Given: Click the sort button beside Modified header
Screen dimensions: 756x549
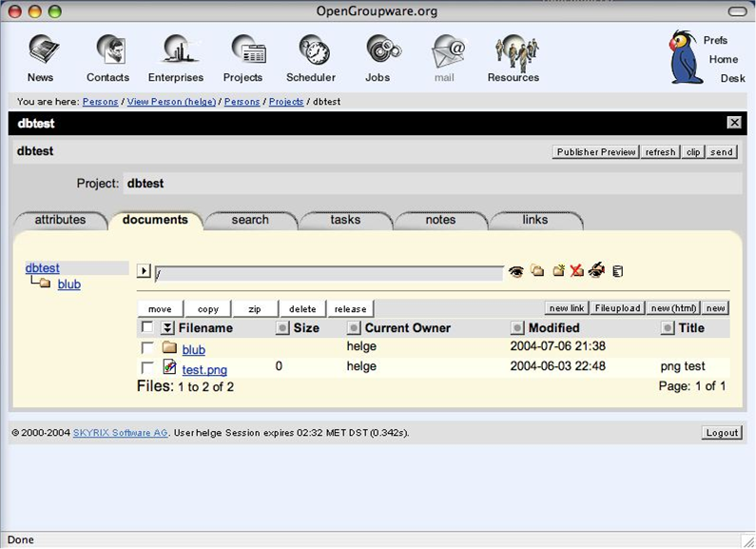Looking at the screenshot, I should (517, 327).
